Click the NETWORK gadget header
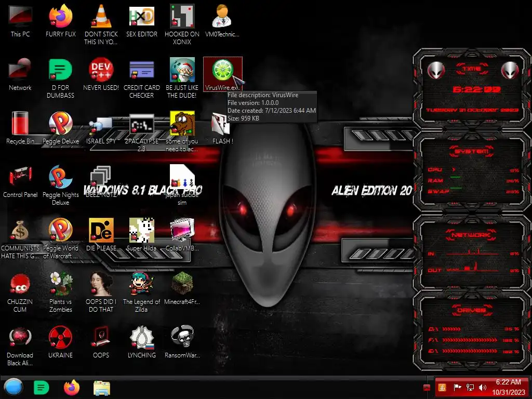The height and width of the screenshot is (399, 532). click(471, 234)
